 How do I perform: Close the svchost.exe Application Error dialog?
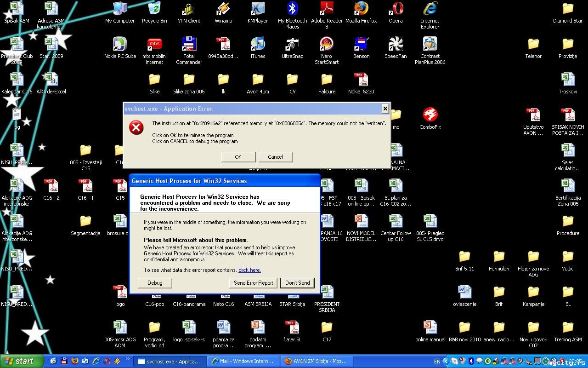(x=385, y=109)
